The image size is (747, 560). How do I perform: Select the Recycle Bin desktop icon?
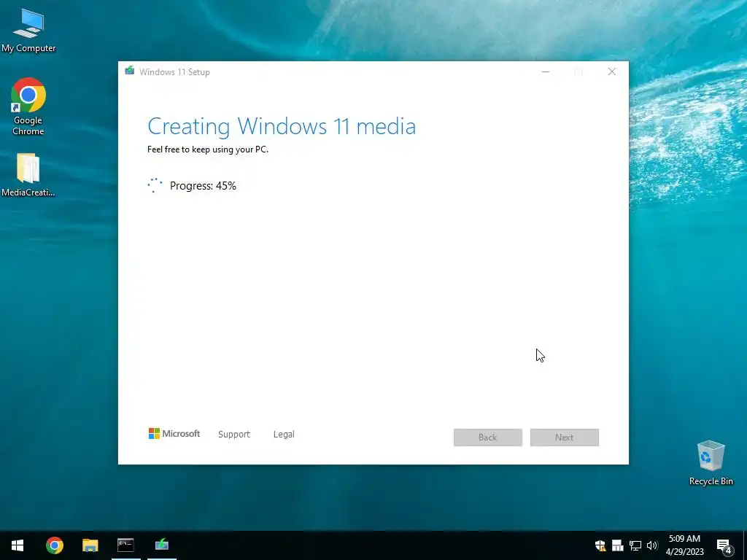tap(711, 463)
